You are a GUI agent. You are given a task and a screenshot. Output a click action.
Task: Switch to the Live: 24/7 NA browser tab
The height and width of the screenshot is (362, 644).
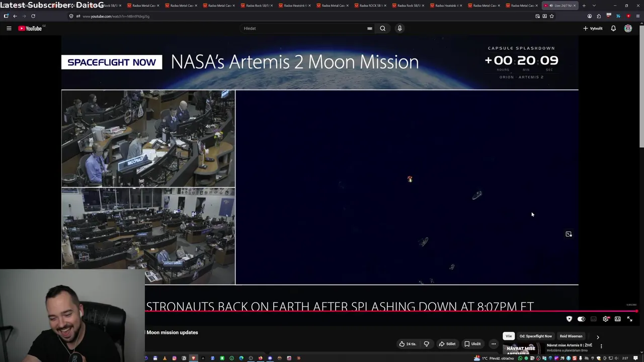pos(560,6)
